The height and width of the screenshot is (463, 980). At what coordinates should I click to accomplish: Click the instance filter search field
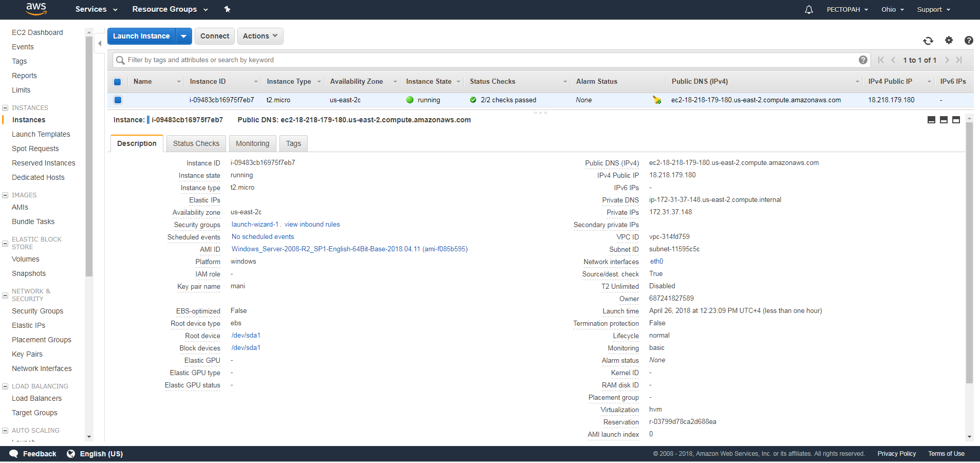(491, 60)
